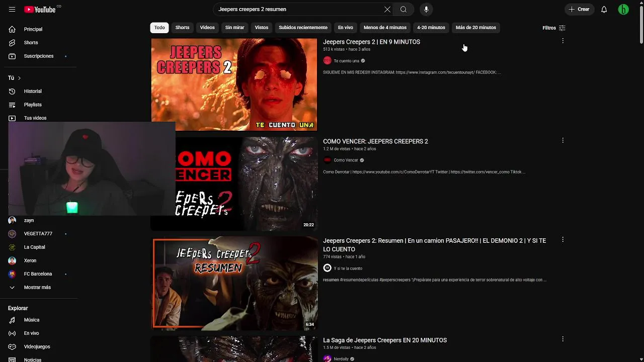
Task: Clear the search box with X
Action: [387, 10]
